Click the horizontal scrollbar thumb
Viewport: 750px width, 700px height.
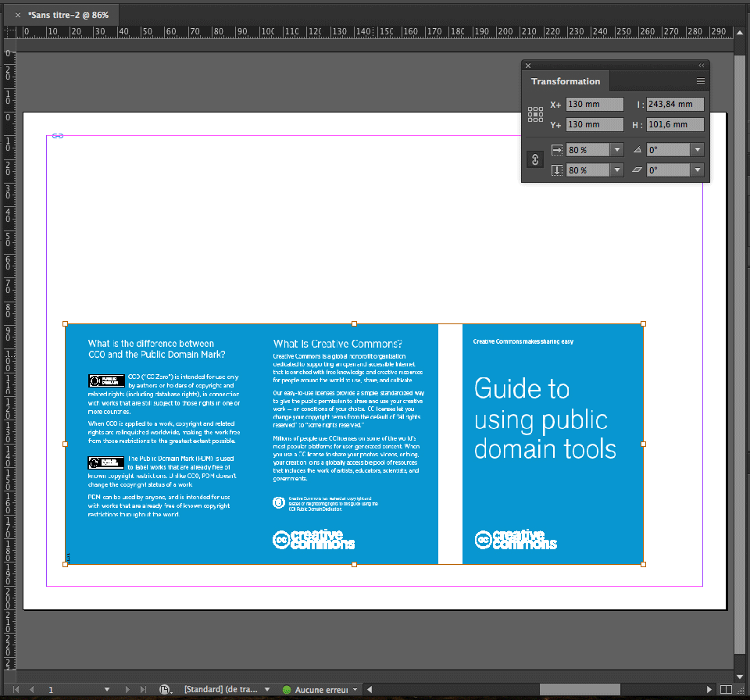point(580,690)
